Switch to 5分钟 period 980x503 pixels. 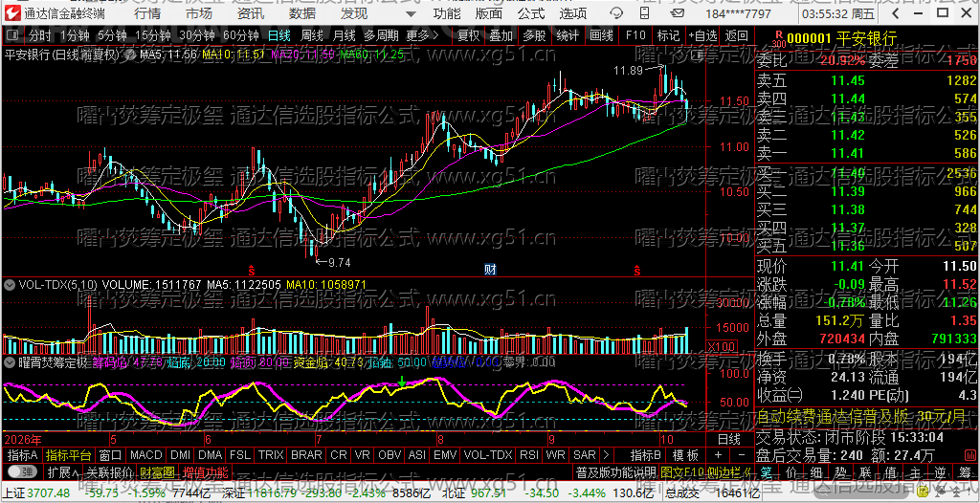111,35
